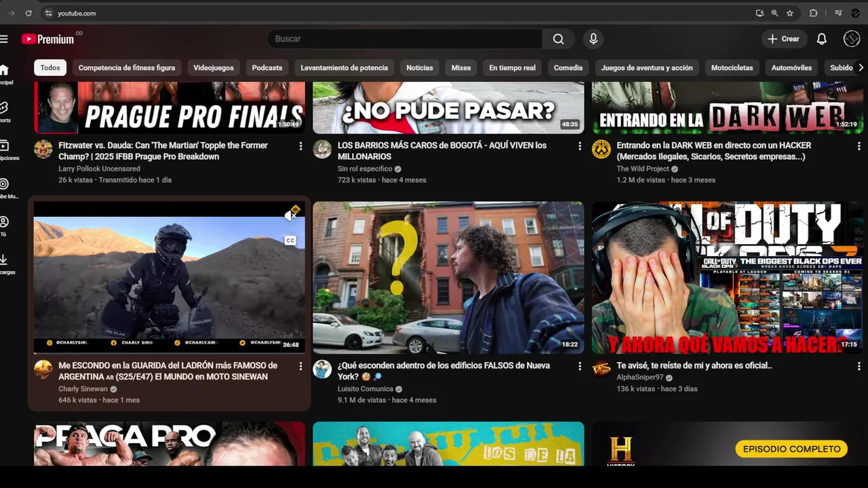The height and width of the screenshot is (488, 868).
Task: Select the Comedia chip
Action: coord(568,68)
